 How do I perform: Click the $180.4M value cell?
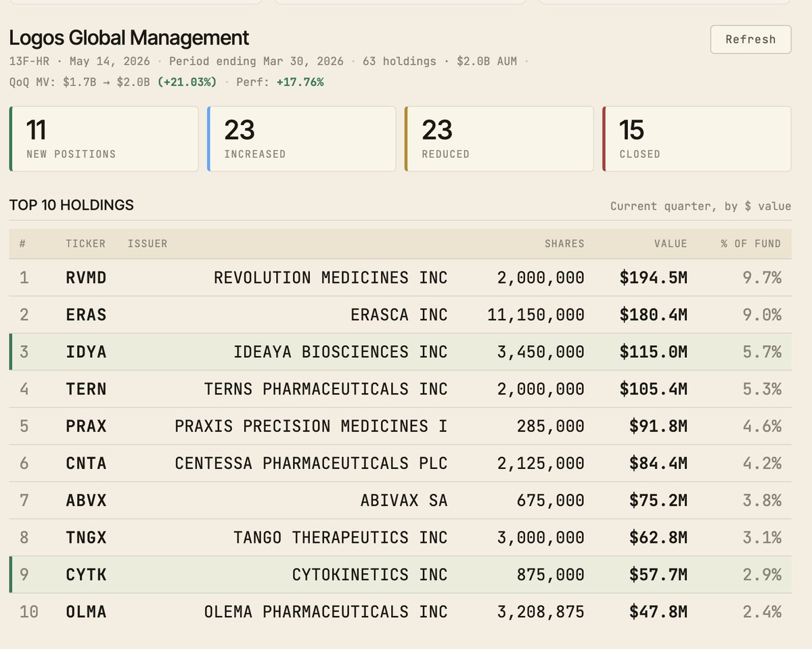click(x=654, y=315)
